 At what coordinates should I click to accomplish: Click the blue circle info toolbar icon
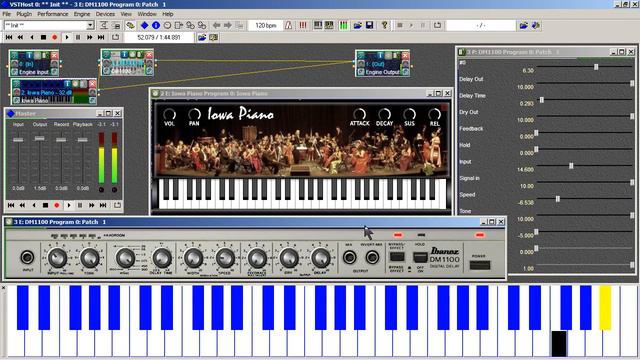coord(156,25)
